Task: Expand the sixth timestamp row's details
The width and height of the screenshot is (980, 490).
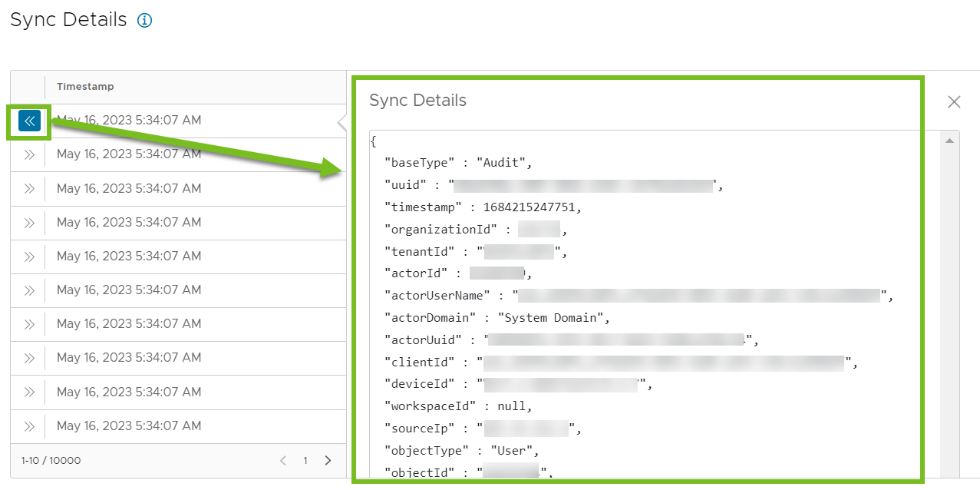Action: coord(29,290)
